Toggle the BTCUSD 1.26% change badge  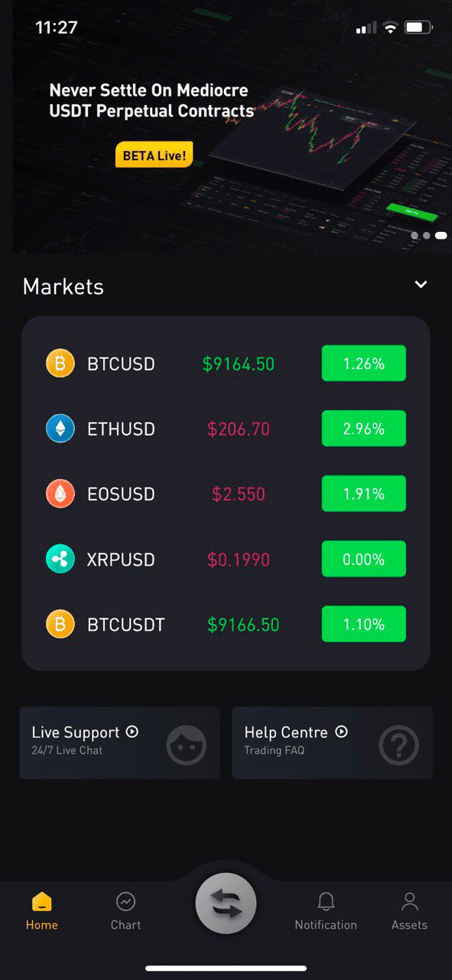[x=363, y=363]
